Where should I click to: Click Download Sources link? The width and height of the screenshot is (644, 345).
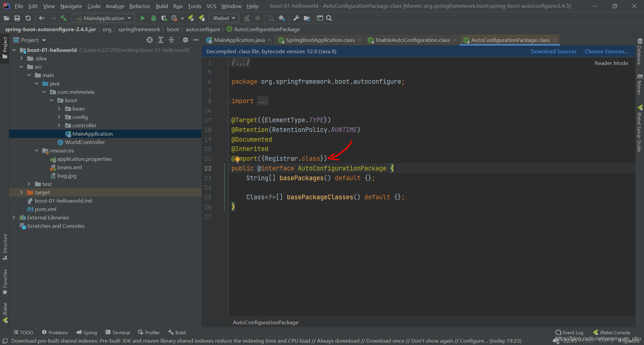[x=553, y=51]
